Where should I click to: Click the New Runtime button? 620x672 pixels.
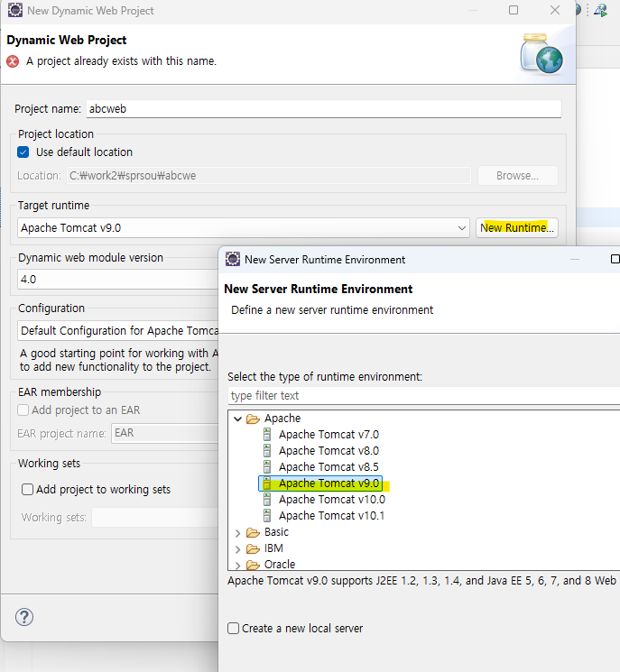coord(516,227)
